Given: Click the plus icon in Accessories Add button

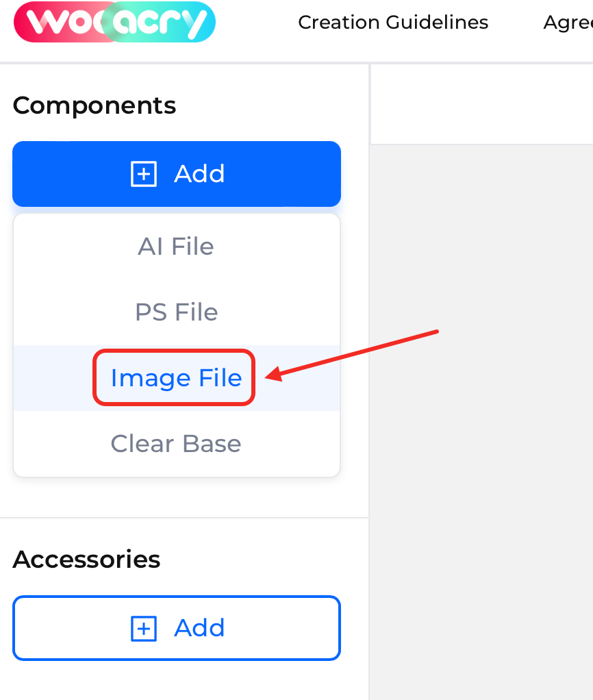Looking at the screenshot, I should point(144,628).
